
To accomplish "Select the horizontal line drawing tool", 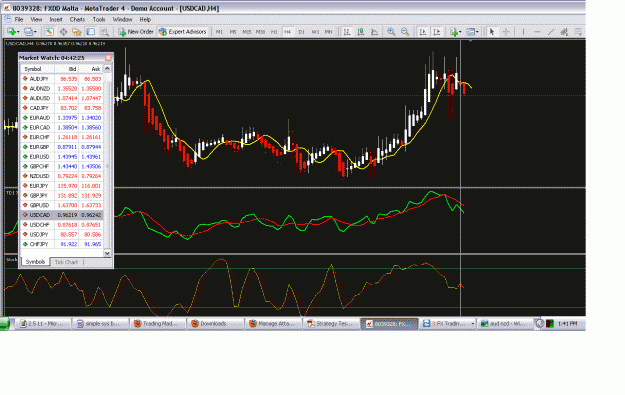I will [x=537, y=32].
